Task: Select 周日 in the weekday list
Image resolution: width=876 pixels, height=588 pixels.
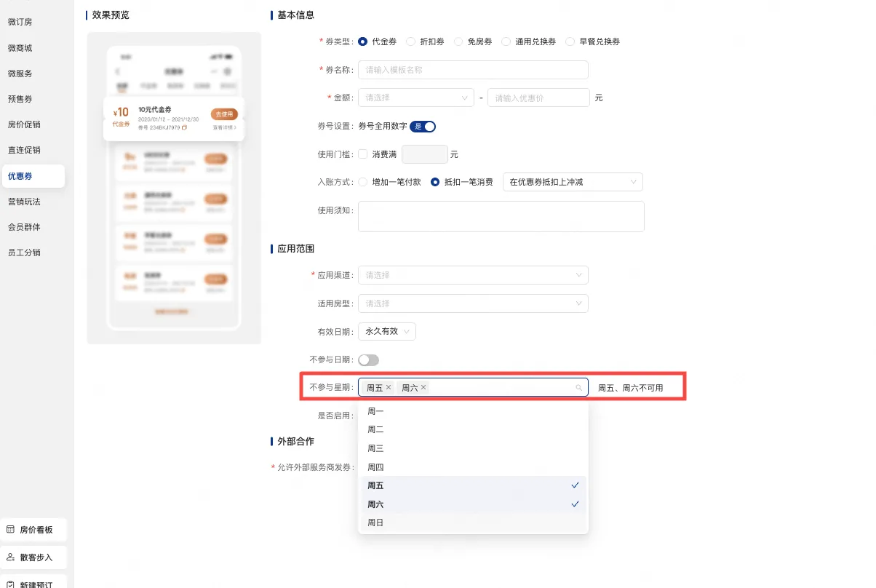Action: coord(375,522)
